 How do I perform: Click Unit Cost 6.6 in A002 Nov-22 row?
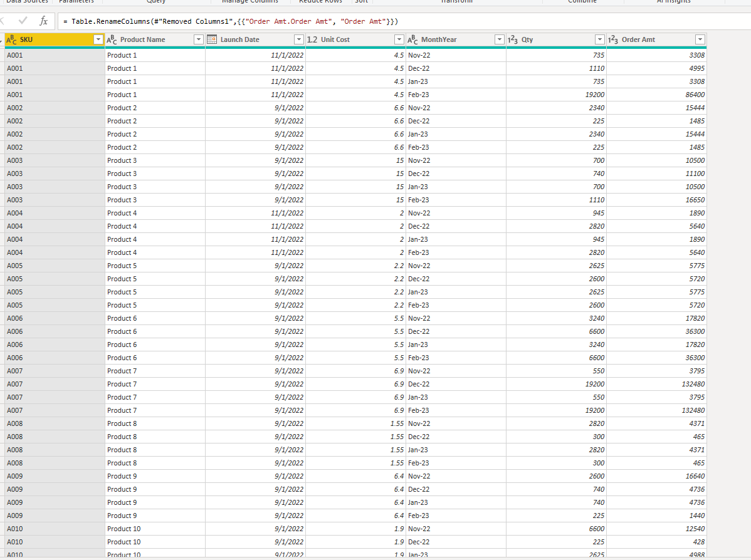pyautogui.click(x=355, y=108)
